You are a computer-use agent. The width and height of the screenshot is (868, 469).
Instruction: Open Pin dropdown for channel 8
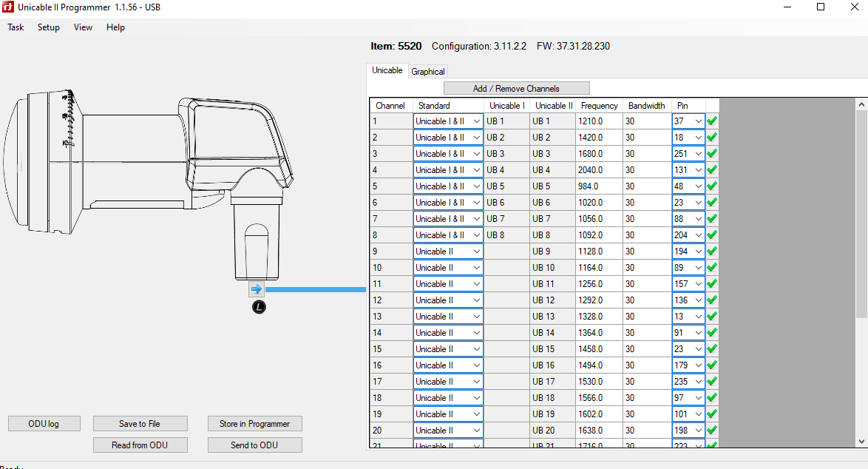(x=698, y=235)
